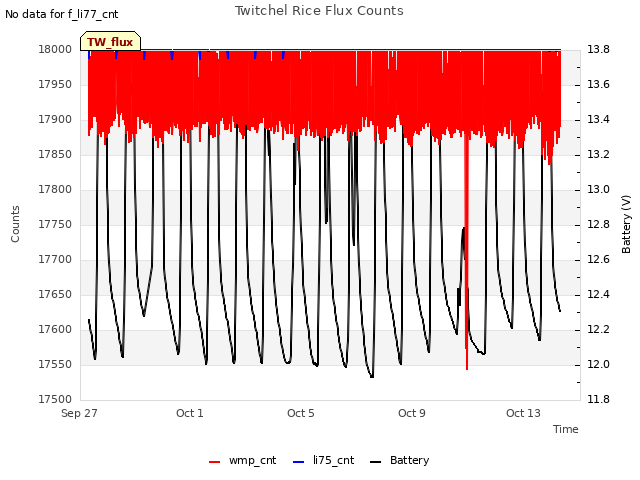Click the 17950 counts tick label

click(x=55, y=84)
